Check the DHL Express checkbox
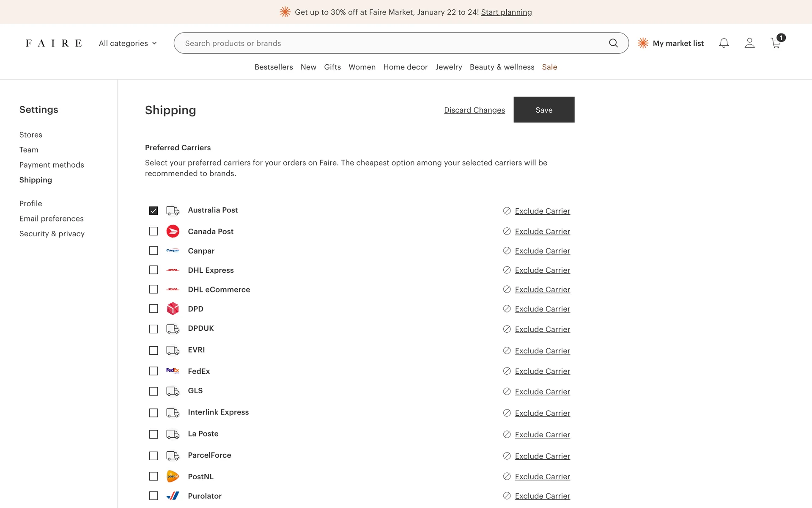 (154, 270)
